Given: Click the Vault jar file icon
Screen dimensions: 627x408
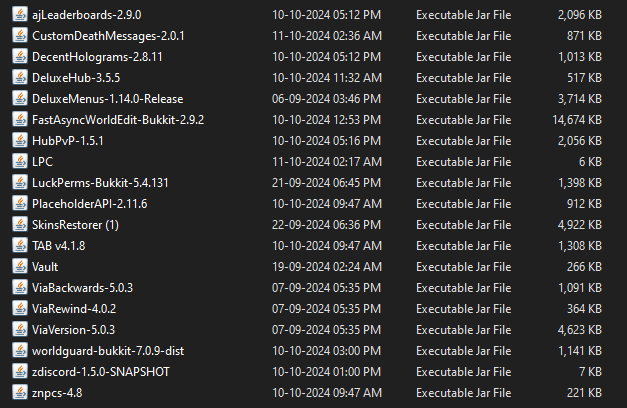Looking at the screenshot, I should (20, 266).
